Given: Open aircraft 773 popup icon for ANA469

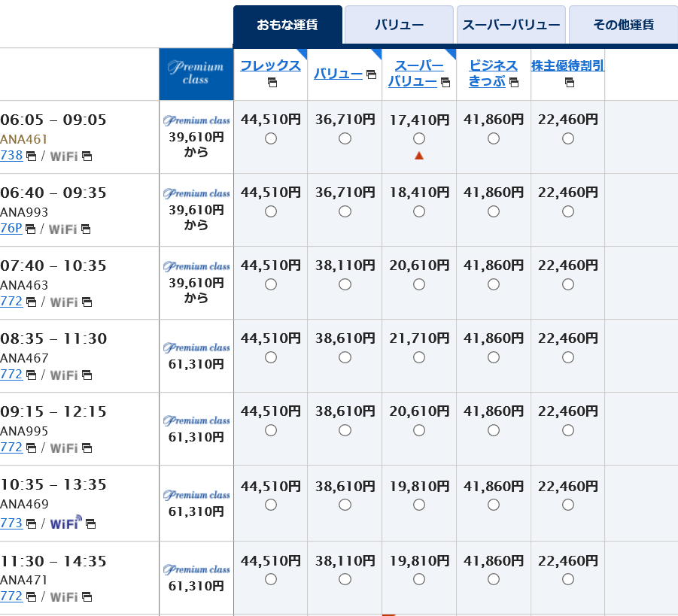Looking at the screenshot, I should [x=31, y=524].
